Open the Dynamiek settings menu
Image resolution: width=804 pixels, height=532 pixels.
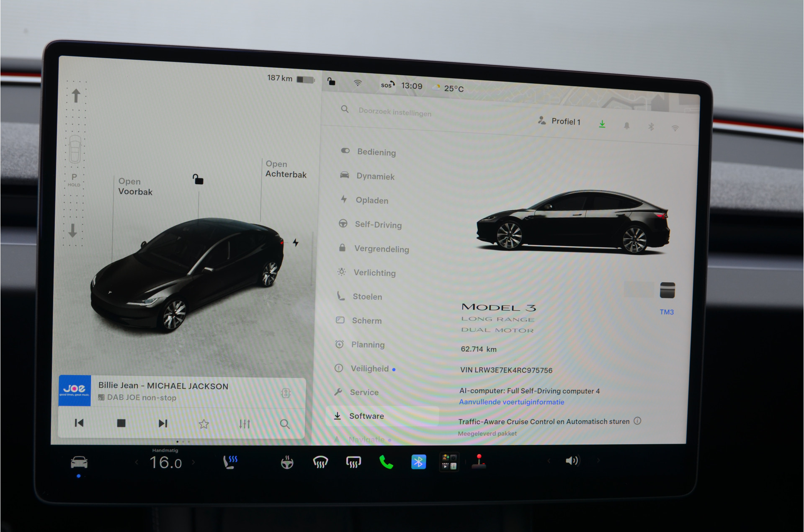point(368,176)
